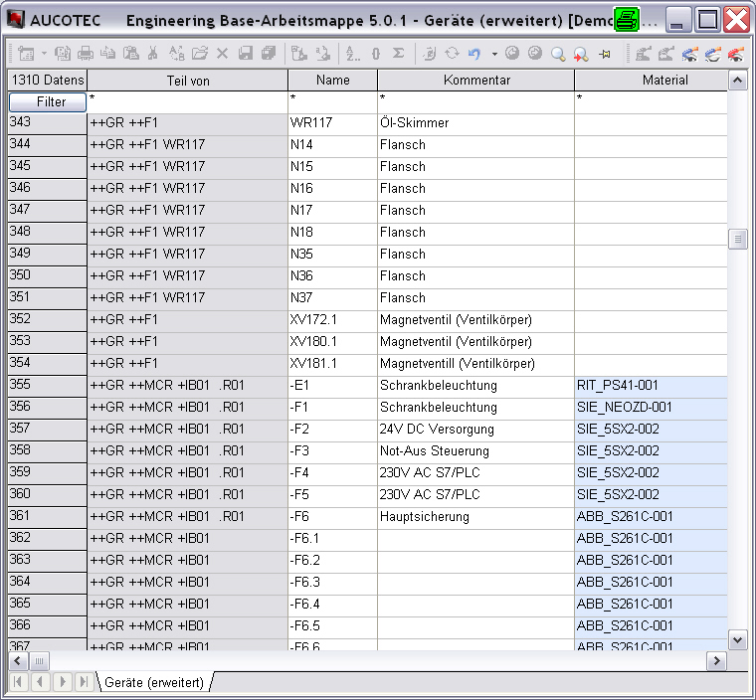Click the delete X toolbar icon

coord(222,54)
